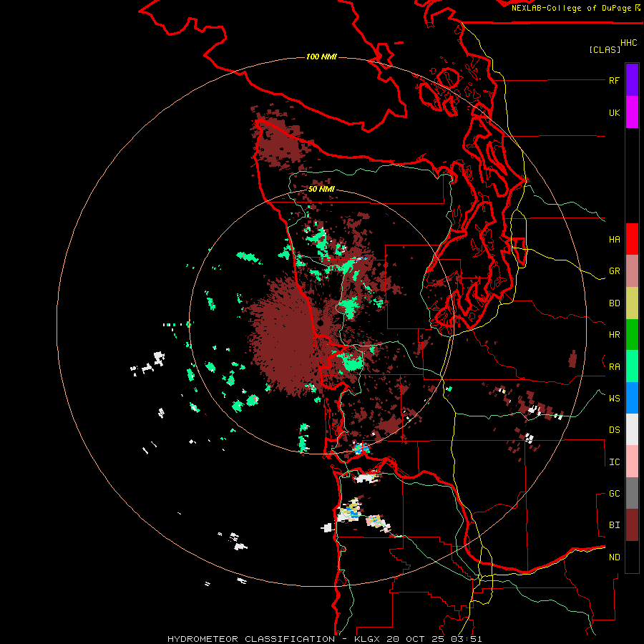This screenshot has height=644, width=644.
Task: Click the WS legend label
Action: tap(614, 398)
